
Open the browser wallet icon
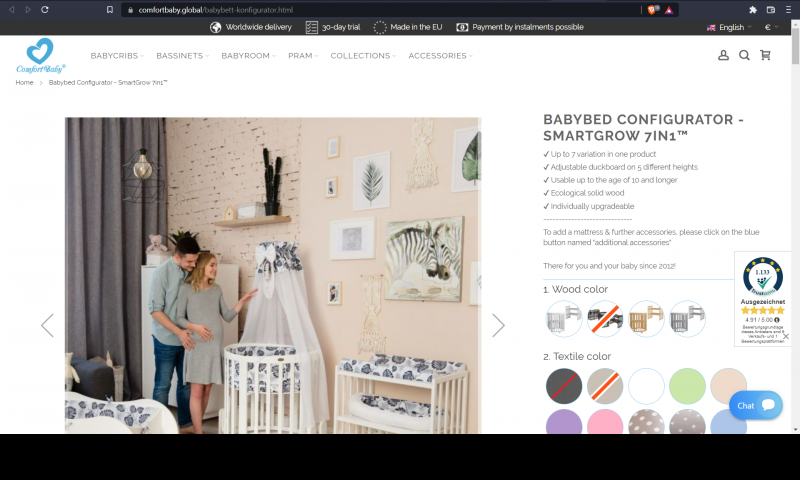point(771,10)
